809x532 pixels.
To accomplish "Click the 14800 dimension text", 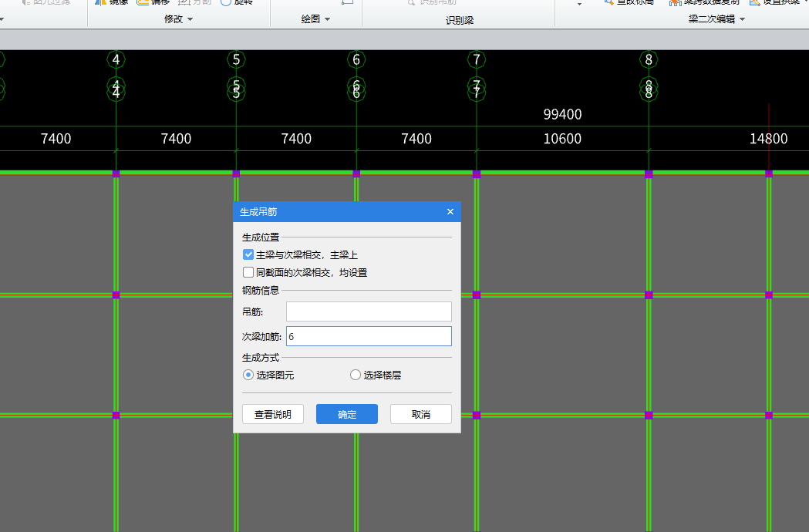I will (769, 138).
